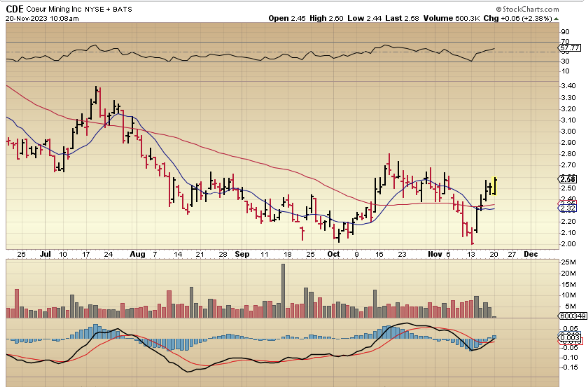The width and height of the screenshot is (588, 387).
Task: Click the blue 2.32 moving average tag
Action: (x=568, y=208)
